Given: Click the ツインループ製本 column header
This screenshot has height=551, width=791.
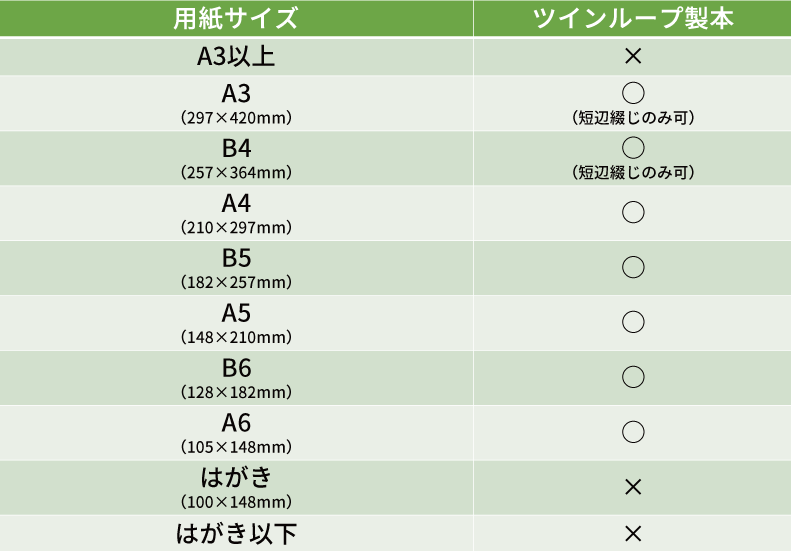Looking at the screenshot, I should (x=632, y=19).
